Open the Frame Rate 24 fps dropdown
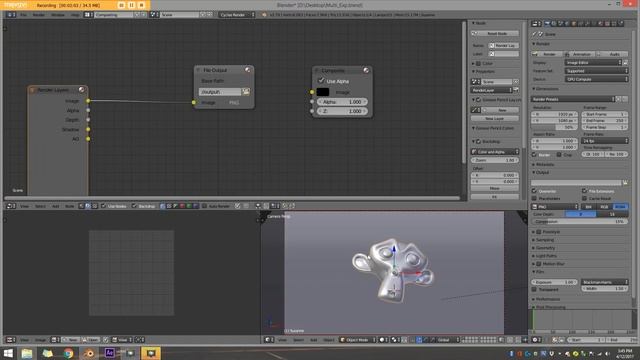Viewport: 640px width, 360px height. 605,140
